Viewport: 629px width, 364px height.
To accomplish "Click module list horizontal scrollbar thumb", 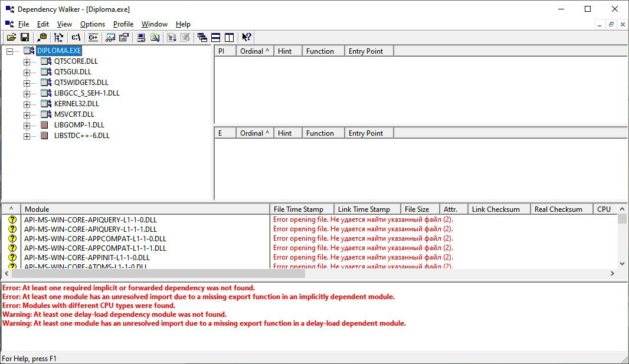I will tap(159, 273).
